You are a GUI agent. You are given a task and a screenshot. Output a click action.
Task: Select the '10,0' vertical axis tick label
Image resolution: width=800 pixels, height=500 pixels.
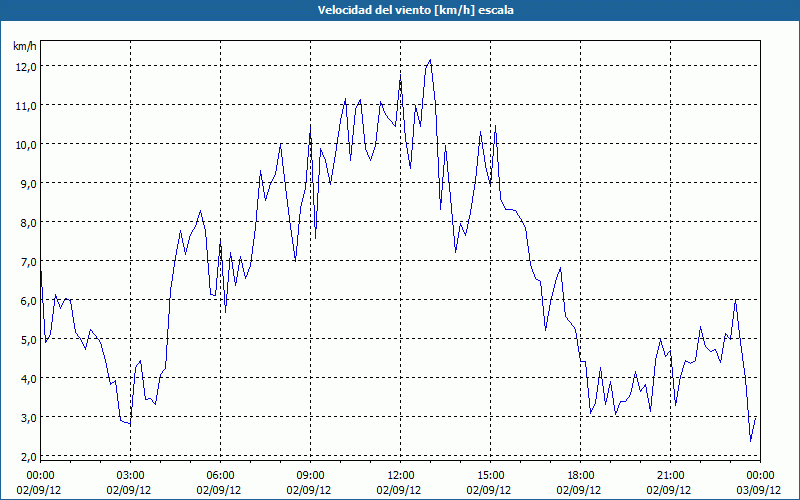coord(26,145)
